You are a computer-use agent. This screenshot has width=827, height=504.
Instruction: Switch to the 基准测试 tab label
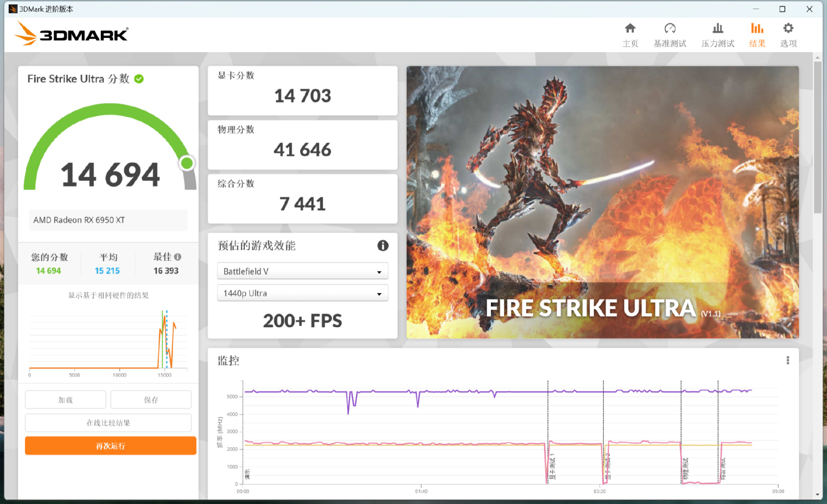tap(670, 44)
